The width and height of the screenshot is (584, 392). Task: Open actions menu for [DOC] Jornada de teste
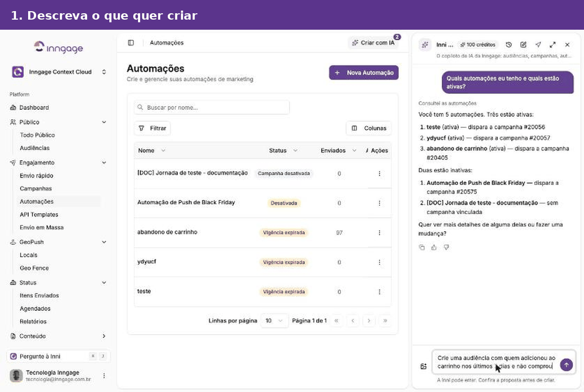[379, 173]
